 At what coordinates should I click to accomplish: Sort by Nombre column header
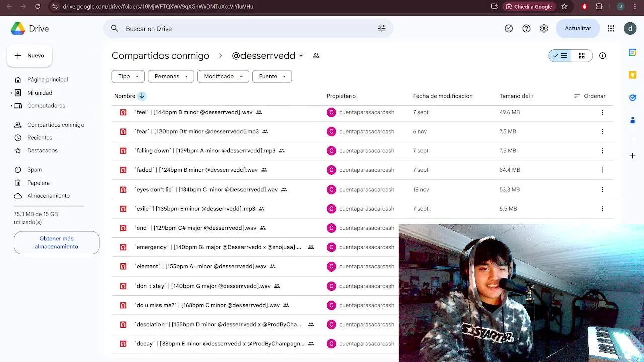pos(125,96)
